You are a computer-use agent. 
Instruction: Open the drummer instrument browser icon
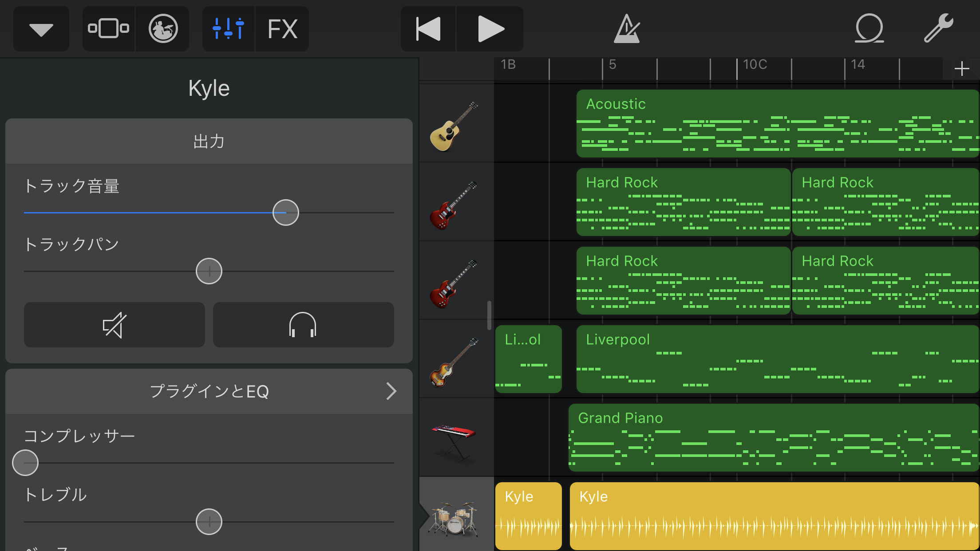coord(163,29)
